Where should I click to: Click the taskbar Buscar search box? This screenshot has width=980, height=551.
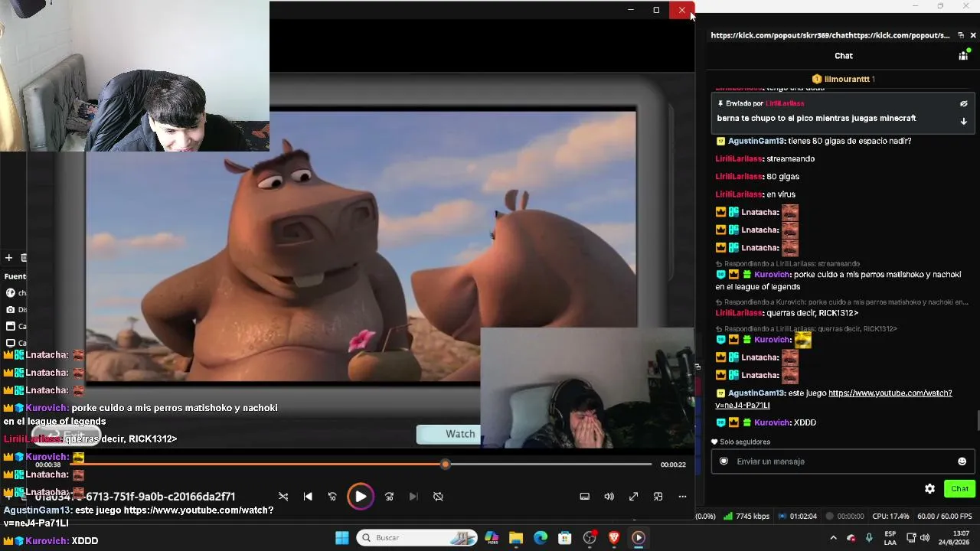click(416, 538)
